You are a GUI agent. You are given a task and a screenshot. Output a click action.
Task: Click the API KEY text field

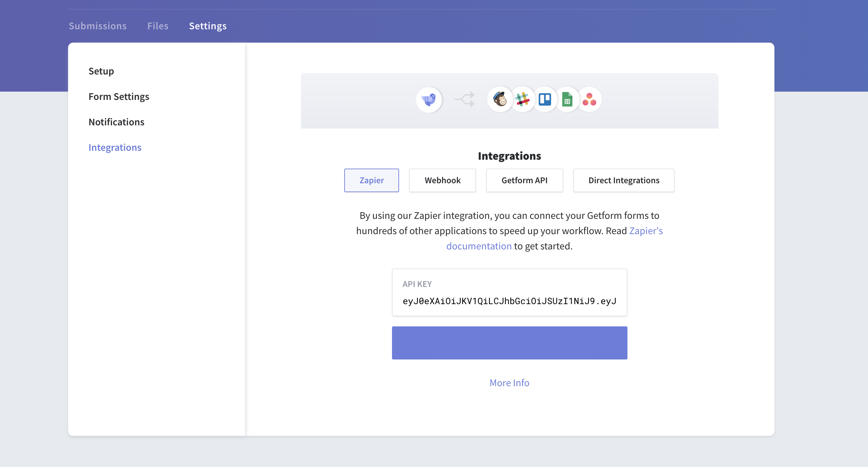point(509,292)
